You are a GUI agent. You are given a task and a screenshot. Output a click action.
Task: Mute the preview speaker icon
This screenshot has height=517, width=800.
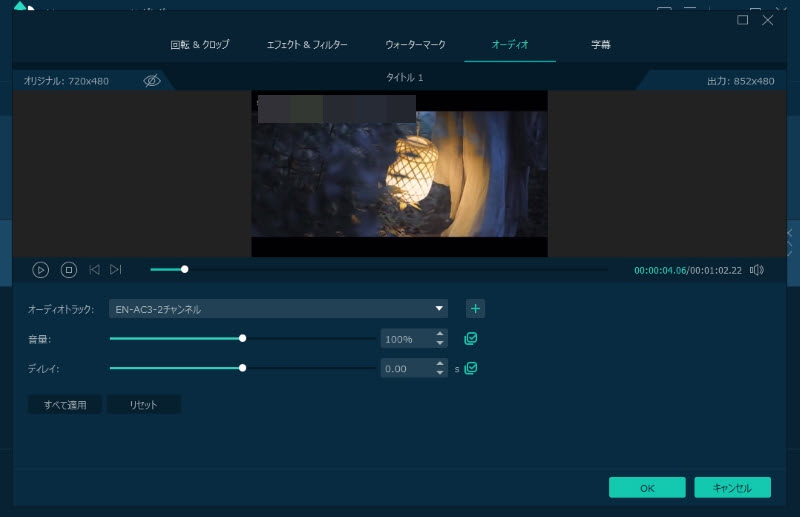click(x=757, y=269)
